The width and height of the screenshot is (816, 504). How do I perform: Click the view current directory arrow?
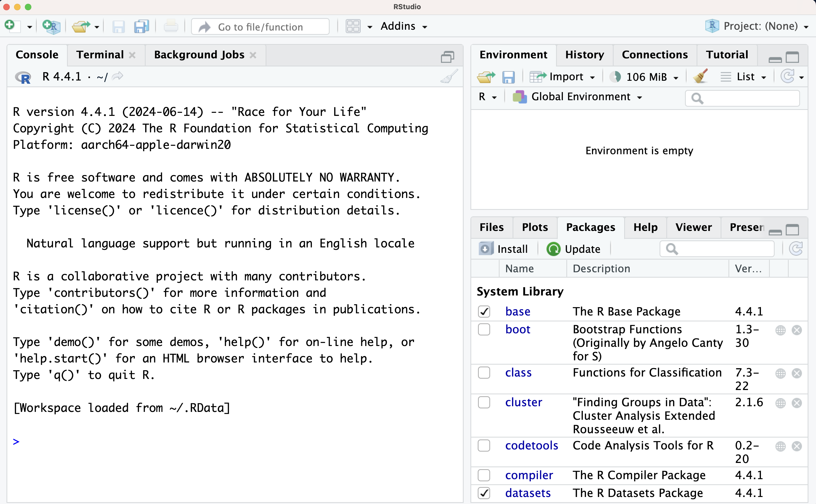coord(118,76)
